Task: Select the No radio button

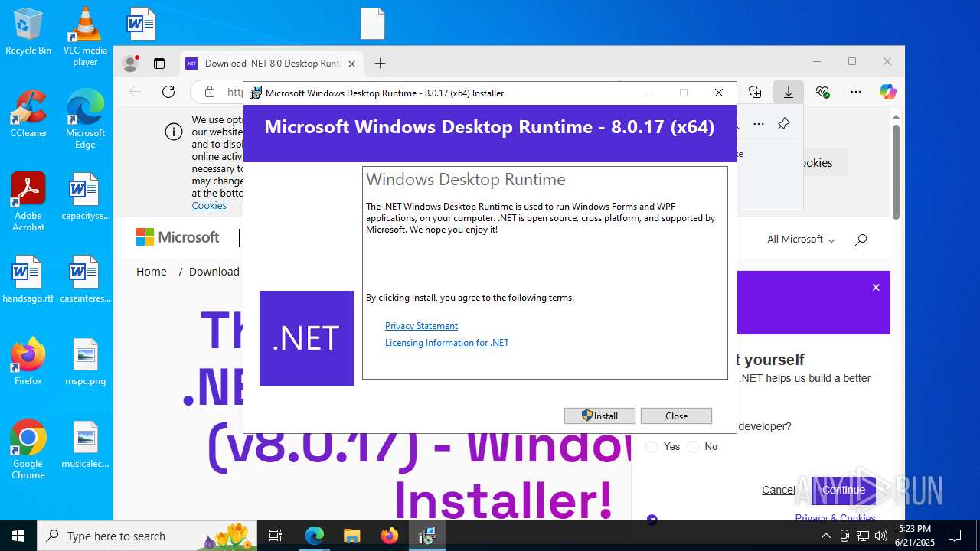Action: point(693,446)
